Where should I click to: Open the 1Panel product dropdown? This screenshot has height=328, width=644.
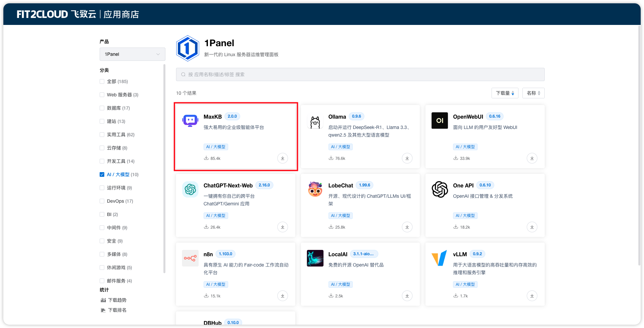pos(132,54)
